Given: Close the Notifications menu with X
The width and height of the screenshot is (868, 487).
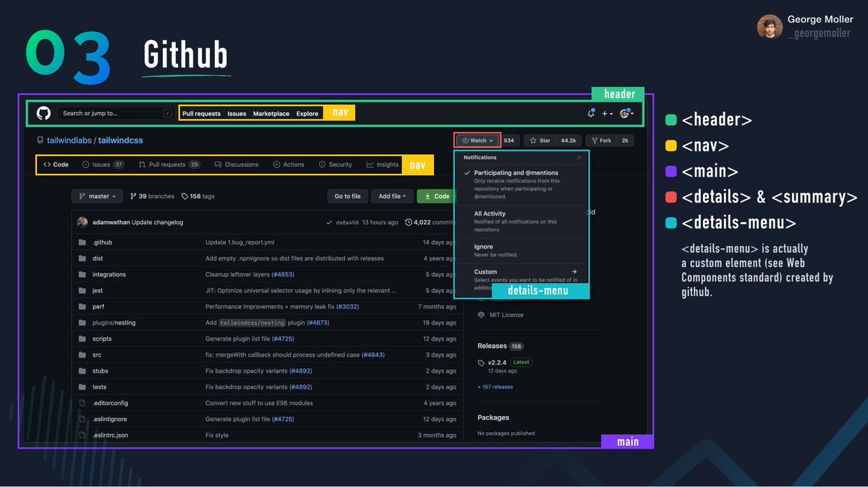Looking at the screenshot, I should coord(579,157).
